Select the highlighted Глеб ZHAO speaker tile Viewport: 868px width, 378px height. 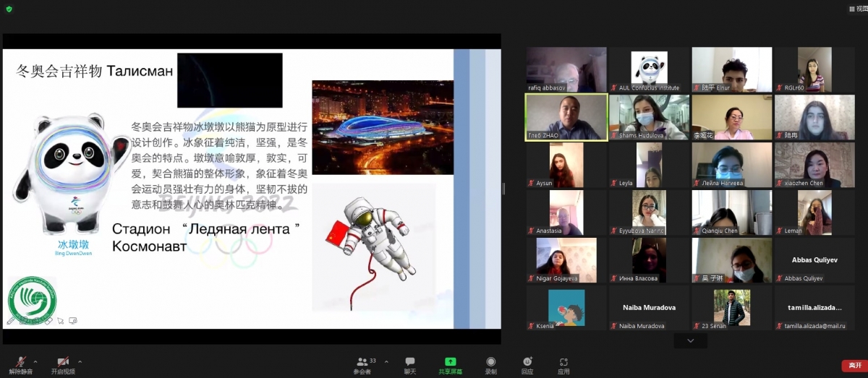(566, 117)
